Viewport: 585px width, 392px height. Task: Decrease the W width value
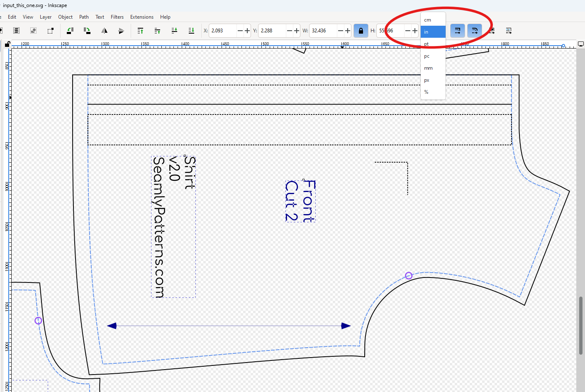(x=340, y=31)
